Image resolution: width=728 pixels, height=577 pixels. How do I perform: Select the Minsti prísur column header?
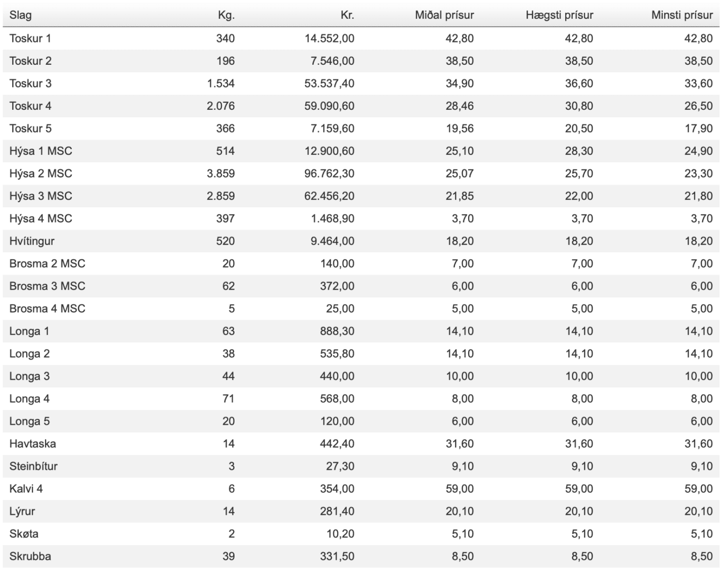pyautogui.click(x=682, y=15)
